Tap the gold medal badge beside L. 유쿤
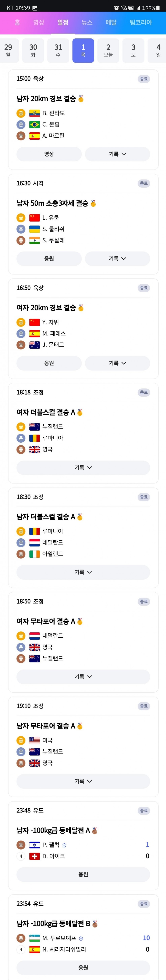The height and width of the screenshot is (980, 166). click(x=21, y=218)
